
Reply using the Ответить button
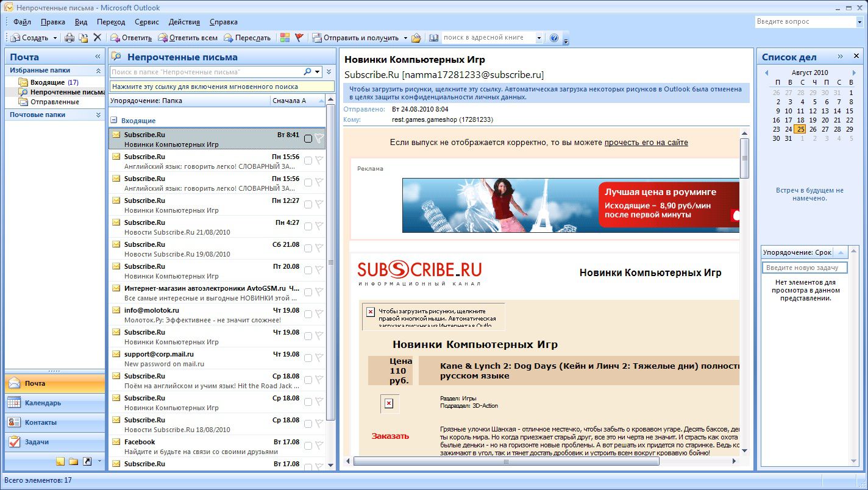[x=130, y=38]
